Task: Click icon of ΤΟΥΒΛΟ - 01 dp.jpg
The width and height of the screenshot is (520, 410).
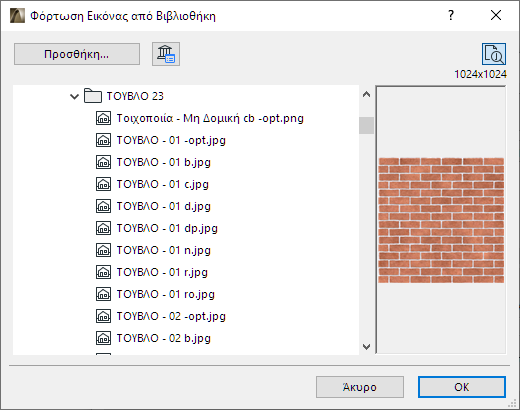Action: [x=103, y=228]
